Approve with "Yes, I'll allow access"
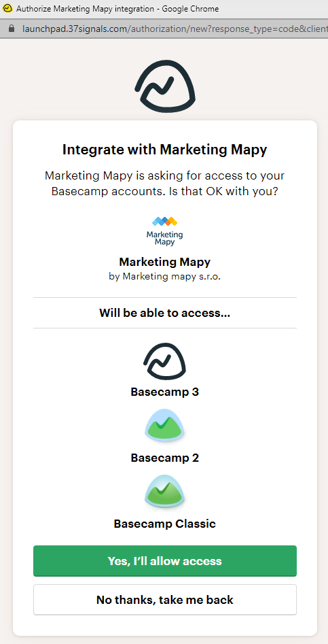Viewport: 328px width, 644px height. 165,561
